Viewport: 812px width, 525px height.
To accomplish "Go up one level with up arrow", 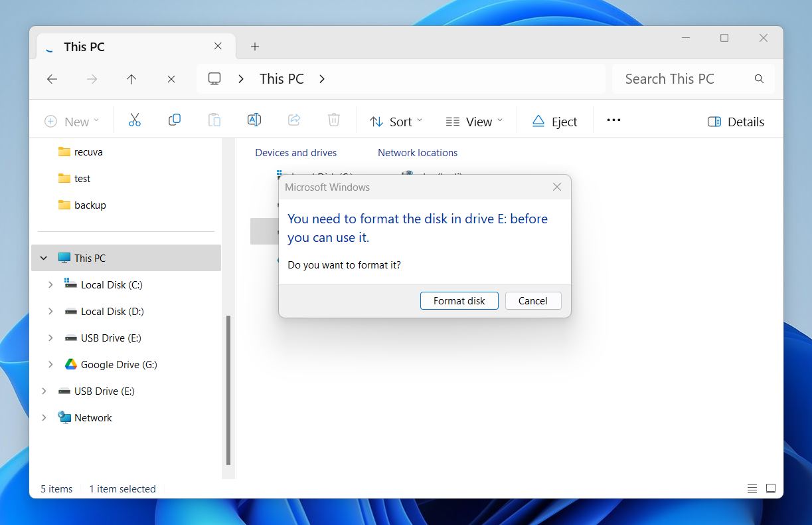I will coord(131,79).
